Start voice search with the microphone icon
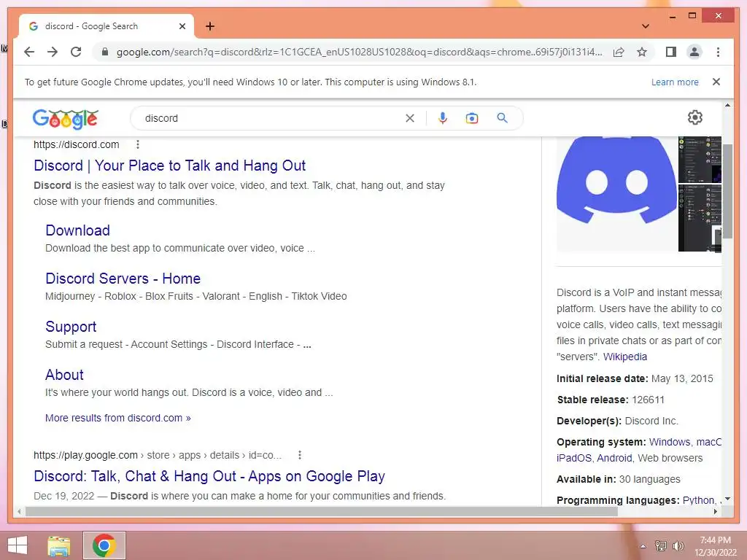The image size is (747, 560). pos(443,118)
